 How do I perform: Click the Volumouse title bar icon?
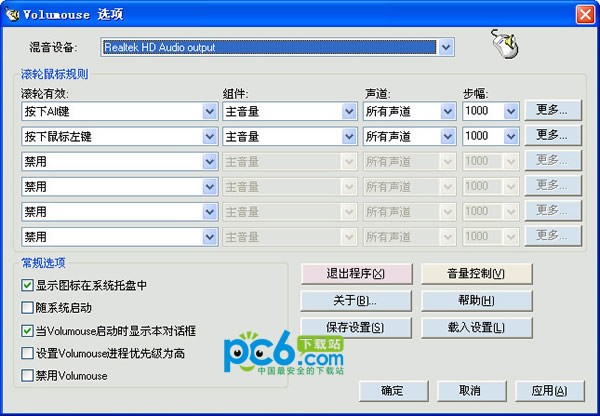click(x=13, y=15)
